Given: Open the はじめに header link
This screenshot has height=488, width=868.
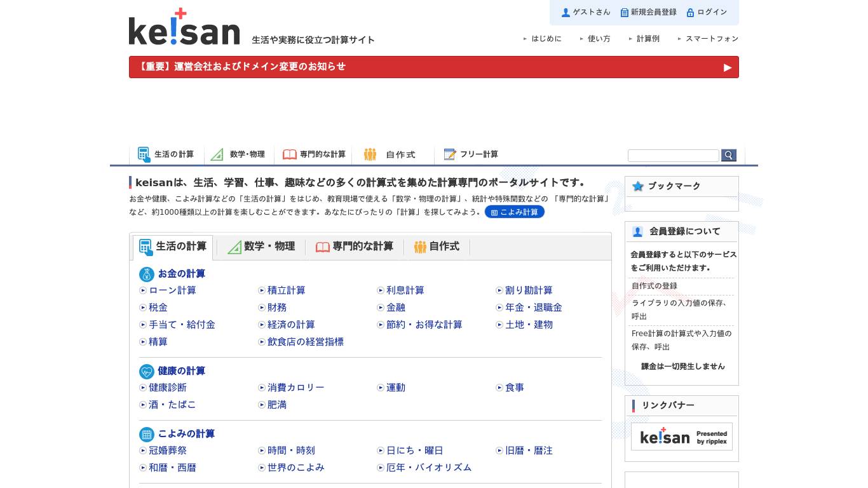Looking at the screenshot, I should [x=546, y=39].
